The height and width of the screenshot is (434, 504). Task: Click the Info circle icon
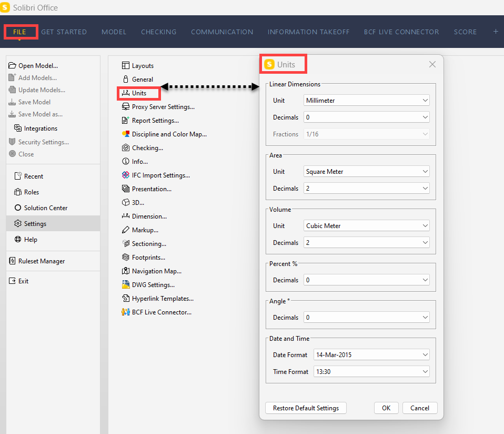[125, 162]
